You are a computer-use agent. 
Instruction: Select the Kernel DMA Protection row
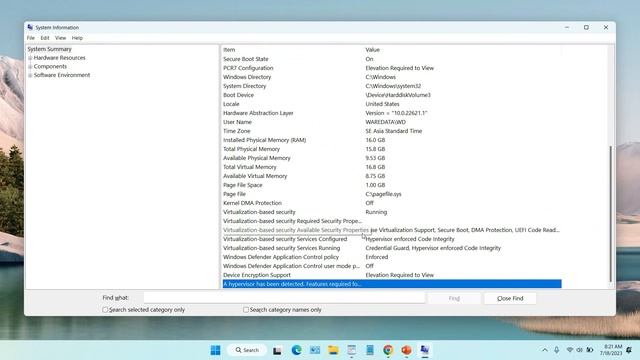tap(392, 203)
